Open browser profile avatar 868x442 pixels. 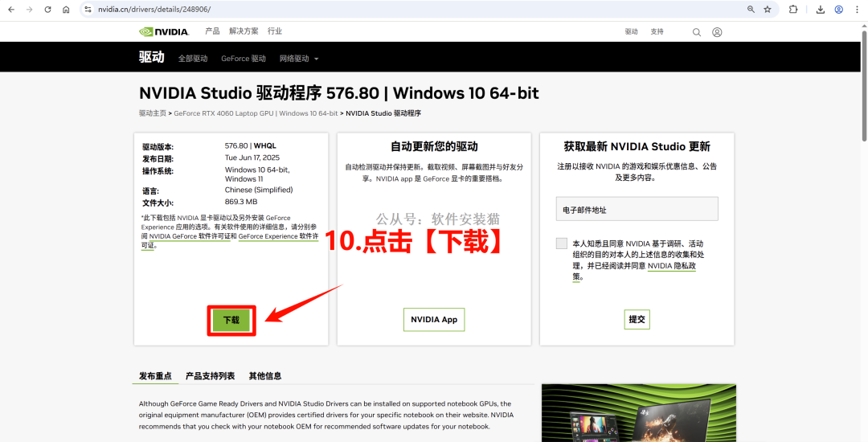pos(839,10)
